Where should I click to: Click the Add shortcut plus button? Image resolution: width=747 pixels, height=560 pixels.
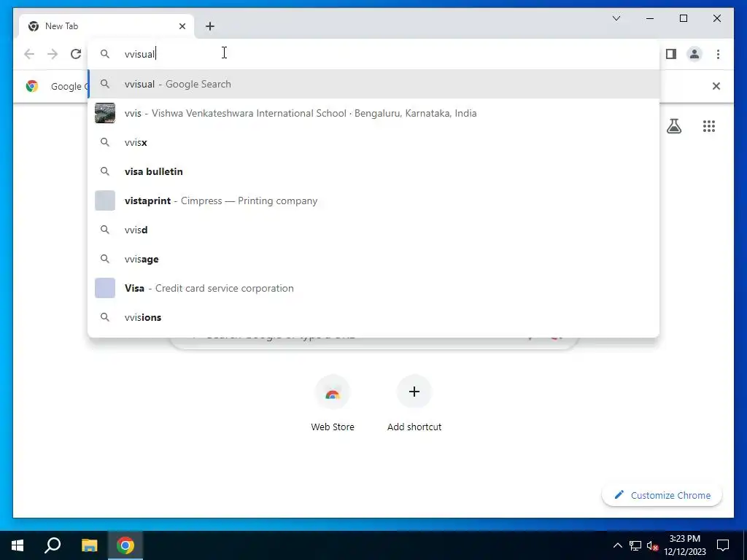point(414,392)
